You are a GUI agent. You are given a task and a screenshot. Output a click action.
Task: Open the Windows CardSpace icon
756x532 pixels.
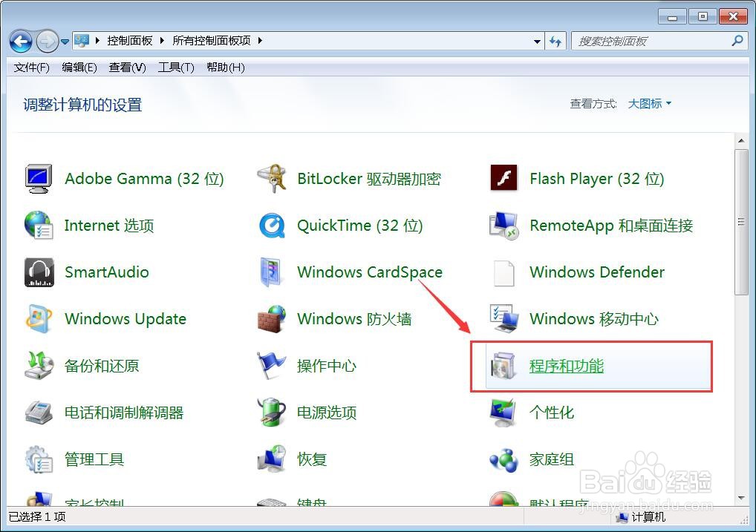(271, 272)
